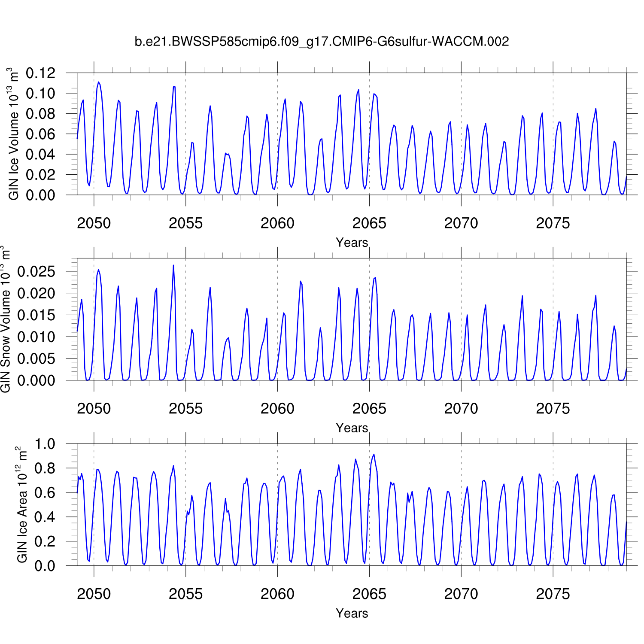Click the 0.06 tick label on the ice volume axis

[x=41, y=134]
